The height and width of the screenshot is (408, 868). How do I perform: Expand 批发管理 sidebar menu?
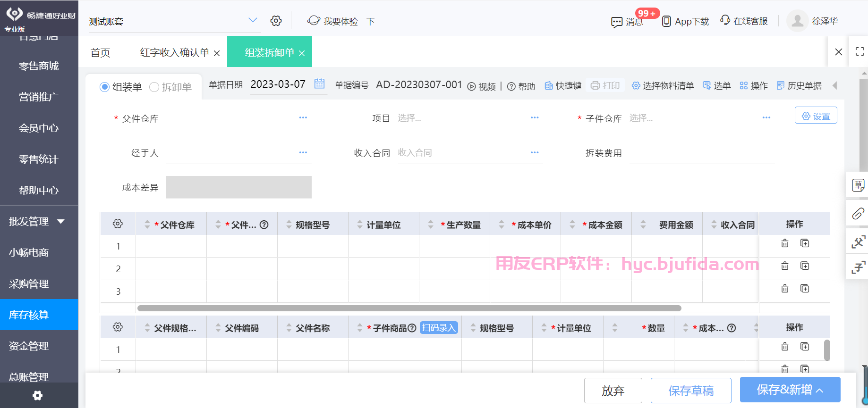pyautogui.click(x=39, y=221)
